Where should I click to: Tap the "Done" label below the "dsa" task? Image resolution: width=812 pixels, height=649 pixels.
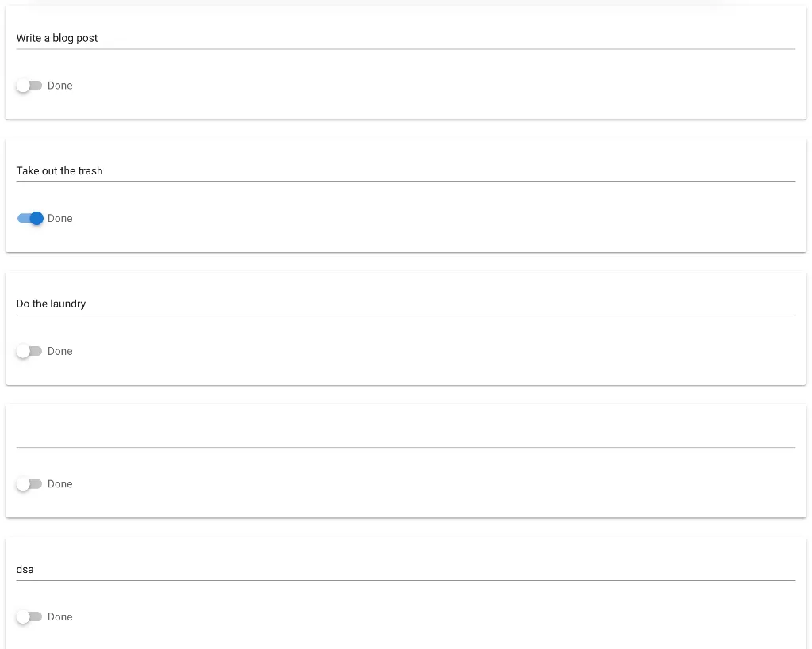coord(60,617)
